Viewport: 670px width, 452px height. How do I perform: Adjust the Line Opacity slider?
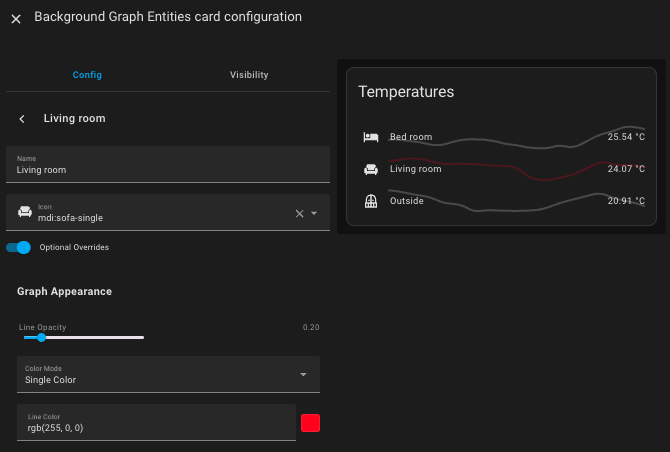coord(84,338)
